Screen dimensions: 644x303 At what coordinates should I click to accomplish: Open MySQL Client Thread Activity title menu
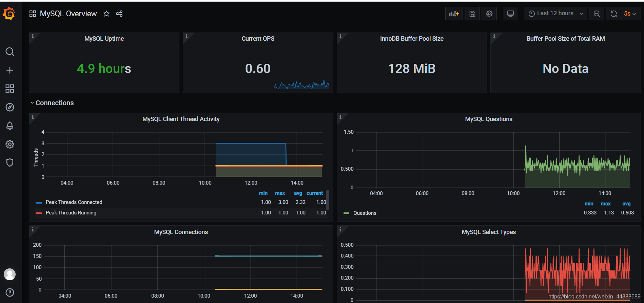(181, 119)
